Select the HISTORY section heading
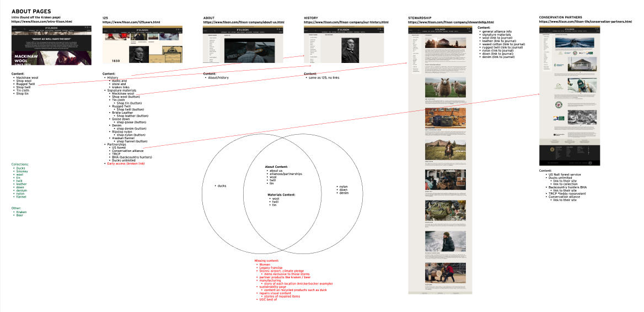Screen dimensions: 644x312 coord(311,18)
